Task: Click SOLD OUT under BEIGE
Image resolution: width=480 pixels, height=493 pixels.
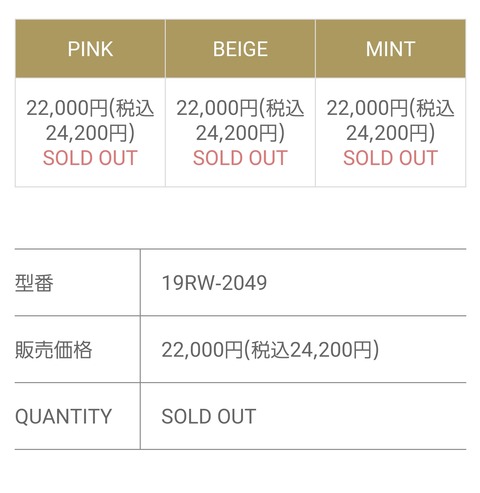Action: pos(240,158)
